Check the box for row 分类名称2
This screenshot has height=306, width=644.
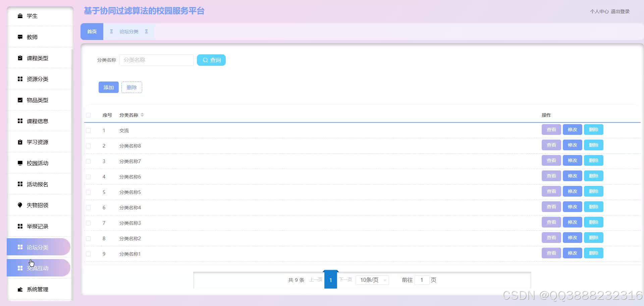point(88,239)
